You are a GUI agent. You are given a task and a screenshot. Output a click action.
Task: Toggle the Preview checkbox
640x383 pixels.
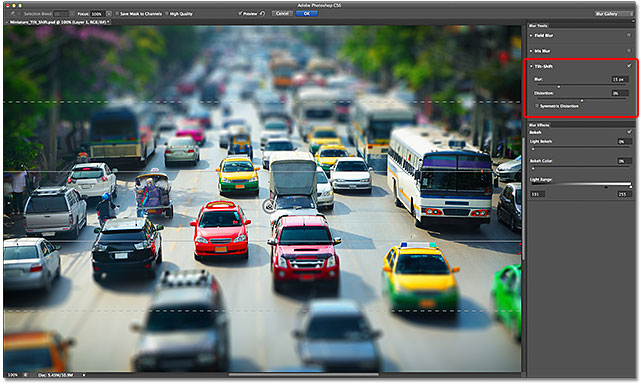(240, 13)
